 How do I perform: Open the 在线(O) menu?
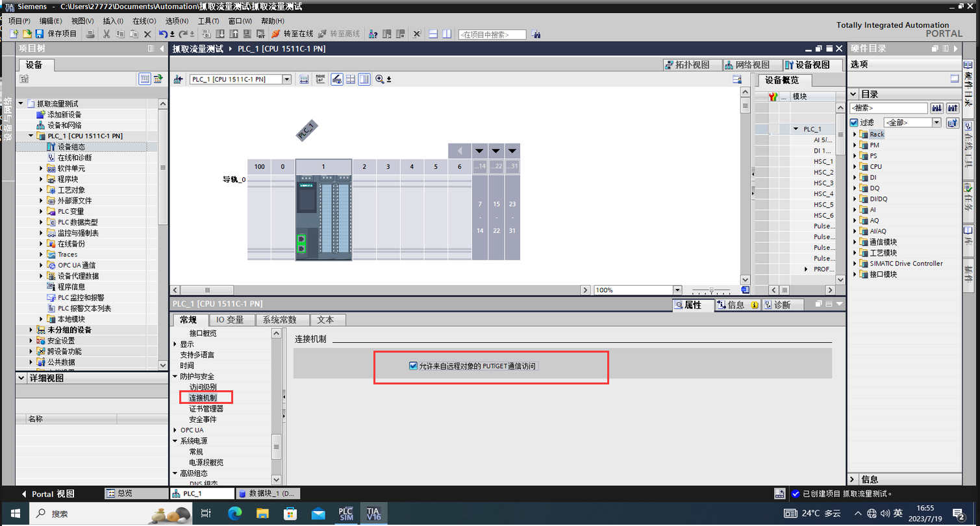(144, 21)
